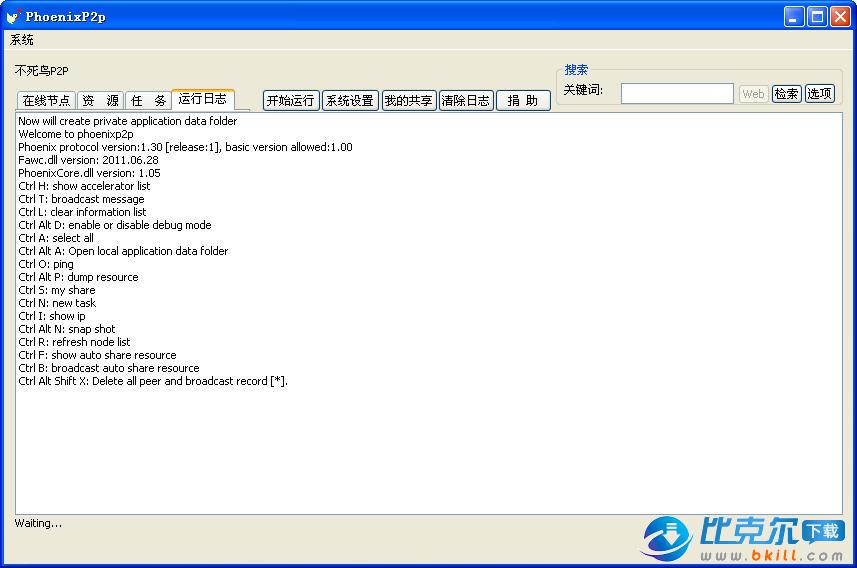Click log line 'Ctrl N: new task'
The width and height of the screenshot is (857, 568).
coord(57,303)
